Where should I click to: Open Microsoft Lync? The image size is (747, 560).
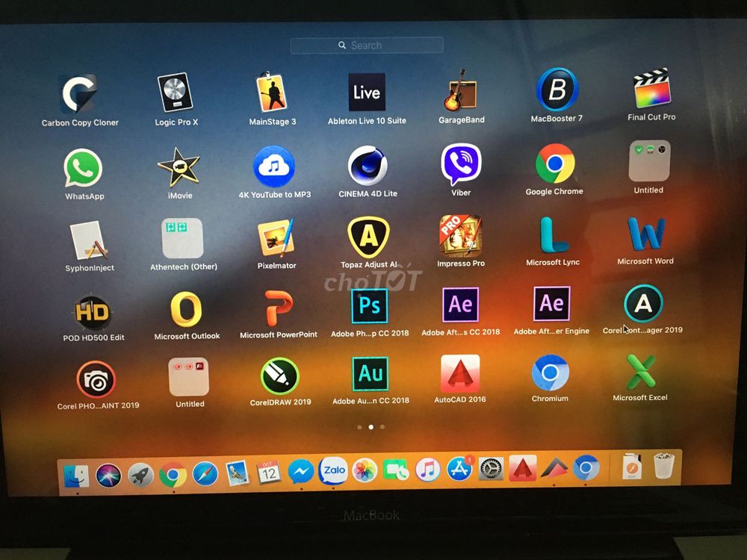[x=553, y=234]
